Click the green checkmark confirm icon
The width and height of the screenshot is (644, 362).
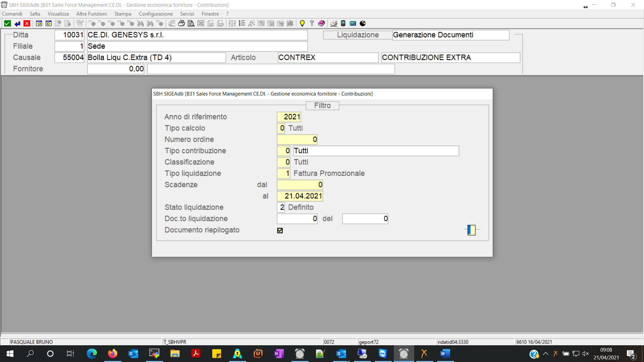[x=7, y=23]
